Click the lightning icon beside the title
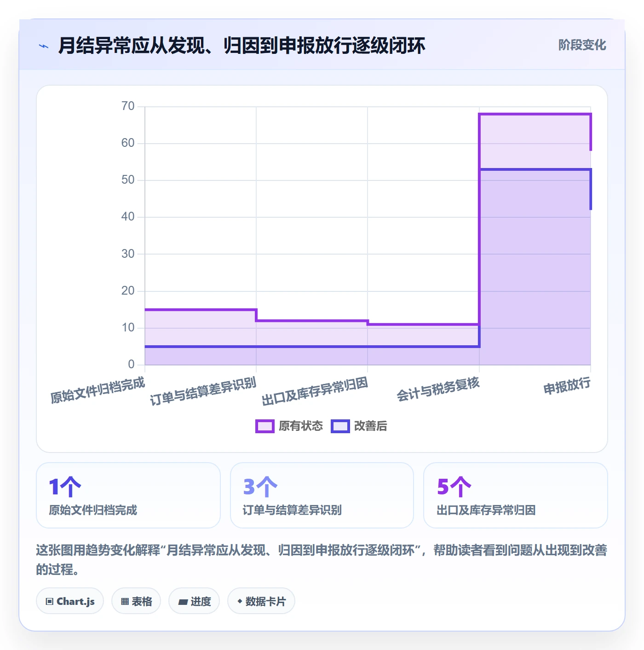The width and height of the screenshot is (644, 650). click(44, 46)
